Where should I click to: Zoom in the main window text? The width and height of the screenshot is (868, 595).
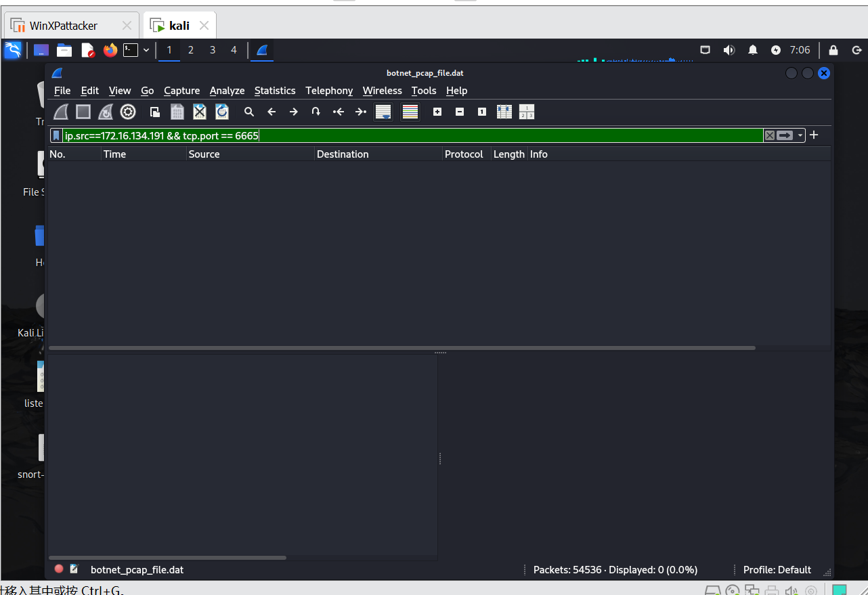click(437, 112)
